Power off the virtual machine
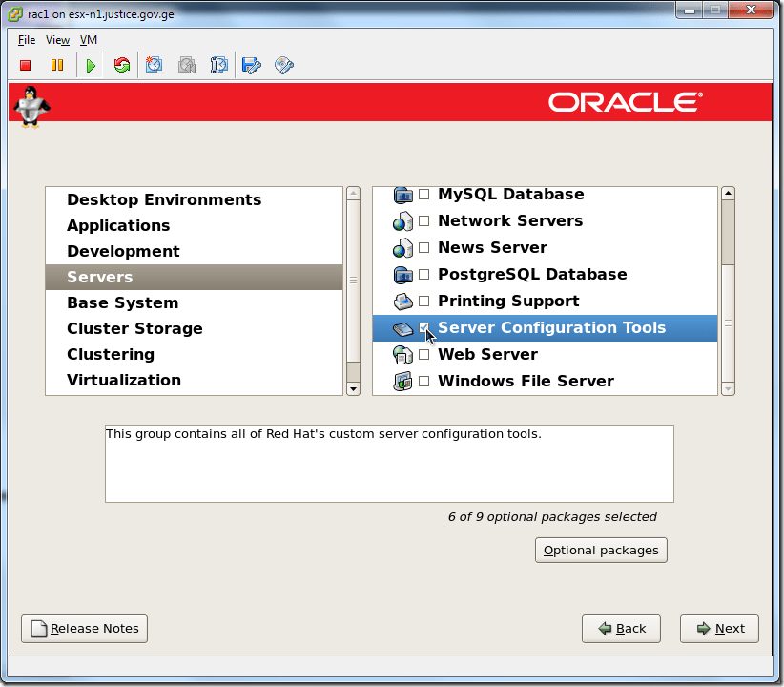 coord(25,65)
